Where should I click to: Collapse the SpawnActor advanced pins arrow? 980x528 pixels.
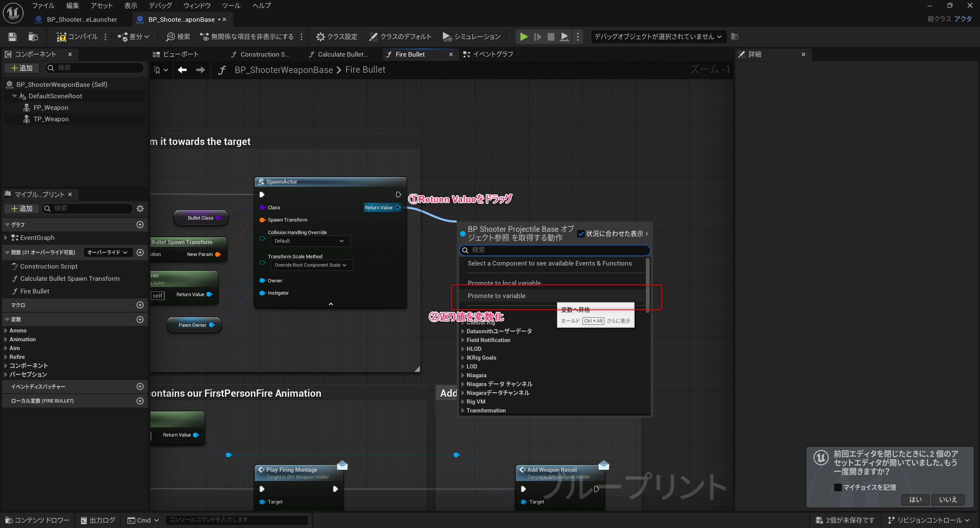pyautogui.click(x=331, y=304)
